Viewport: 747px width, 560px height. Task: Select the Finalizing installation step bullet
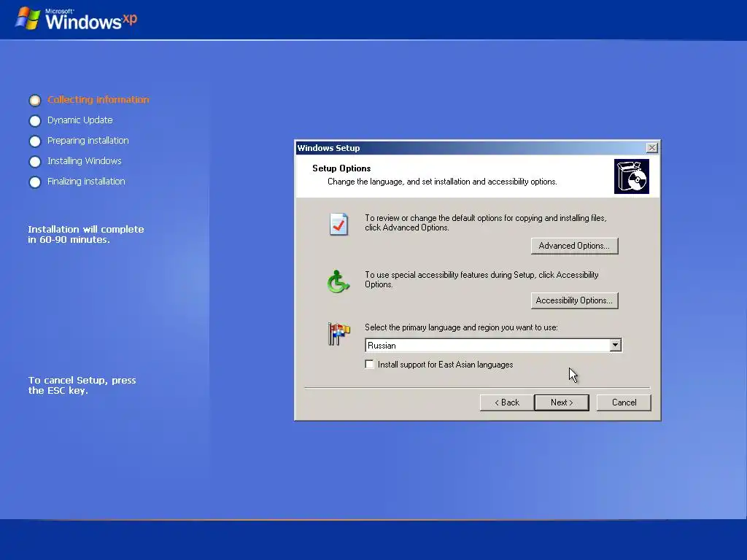tap(35, 182)
